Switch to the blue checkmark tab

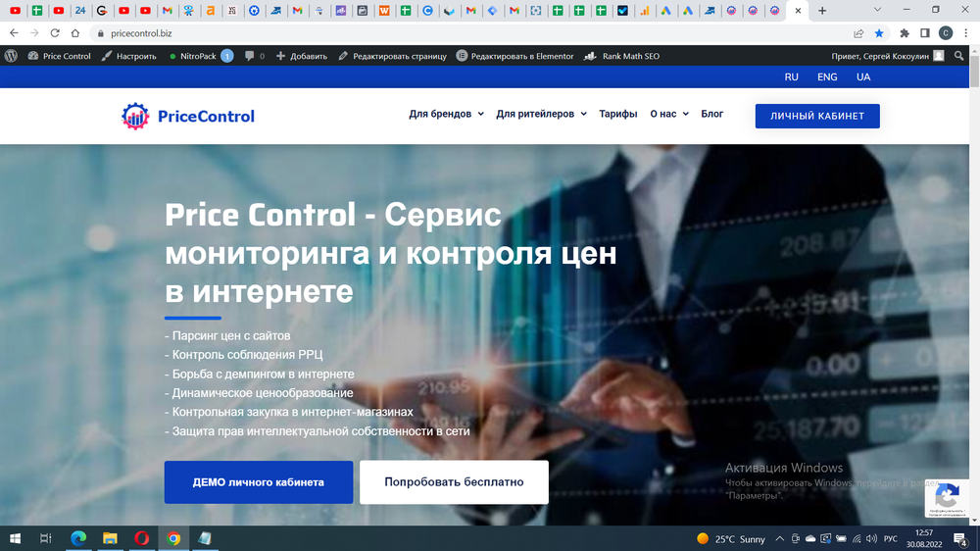[x=622, y=11]
